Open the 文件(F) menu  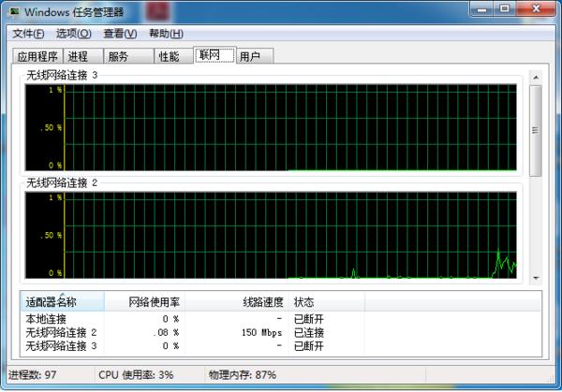click(x=28, y=34)
